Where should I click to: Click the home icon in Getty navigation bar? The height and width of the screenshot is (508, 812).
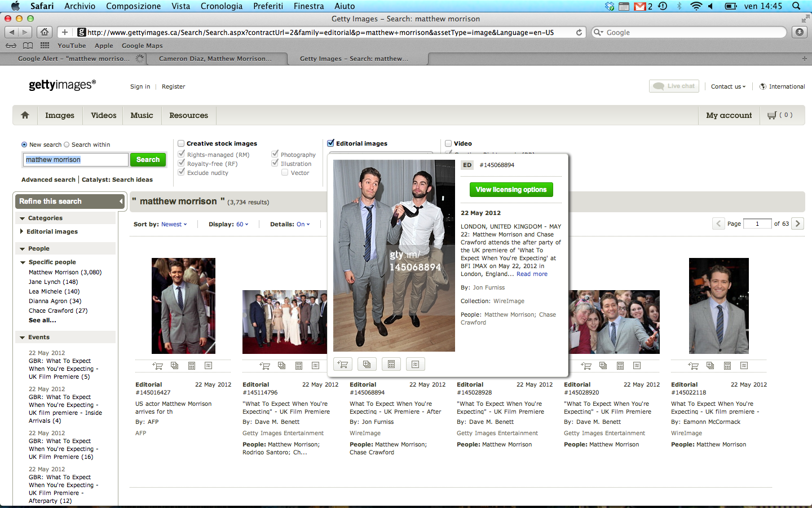point(25,115)
